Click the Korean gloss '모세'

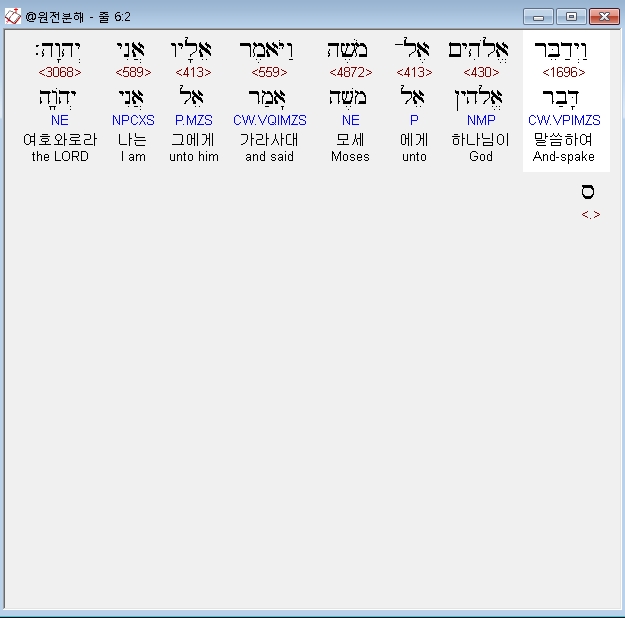click(350, 140)
